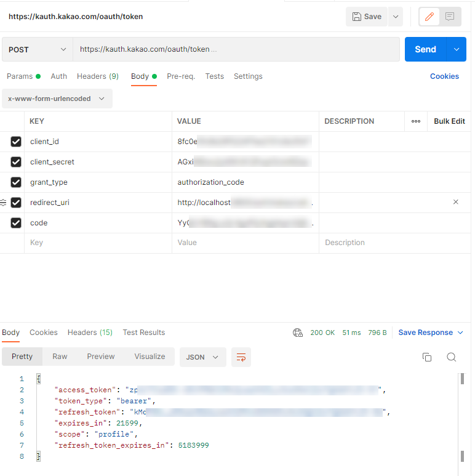Select the Preview view
Viewport: 475px width, 476px height.
pyautogui.click(x=101, y=357)
